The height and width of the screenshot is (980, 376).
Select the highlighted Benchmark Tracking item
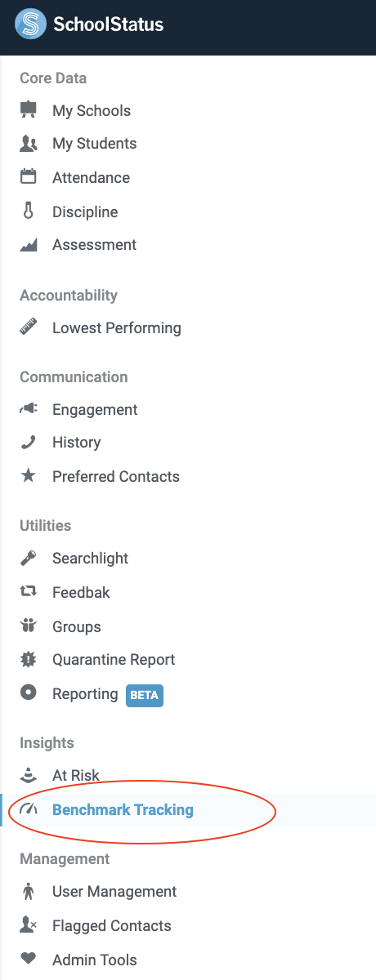[188, 810]
